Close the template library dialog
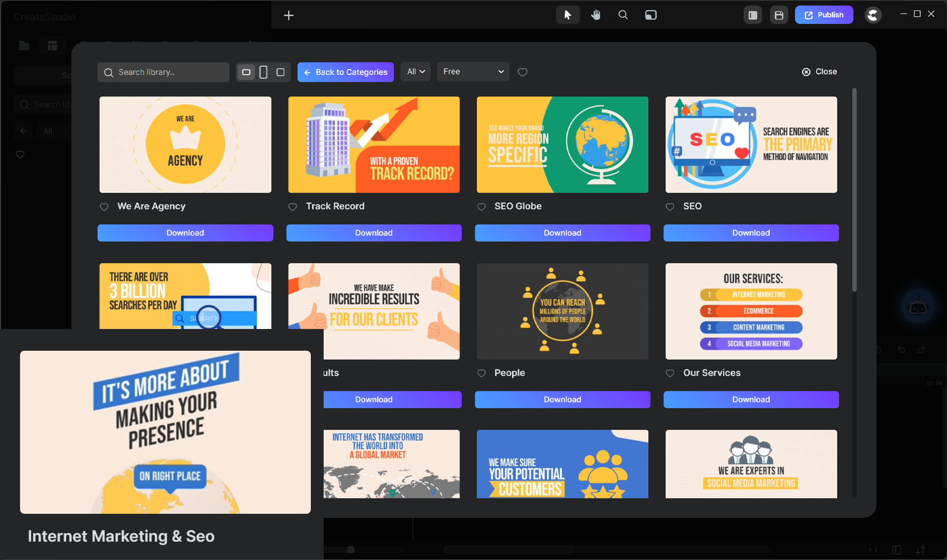 click(819, 72)
